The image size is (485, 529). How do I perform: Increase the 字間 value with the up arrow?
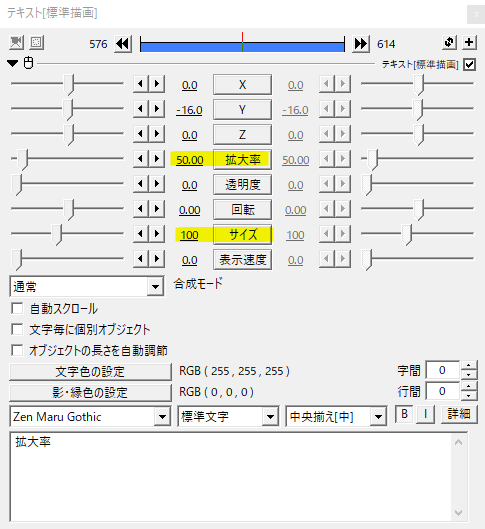point(468,365)
